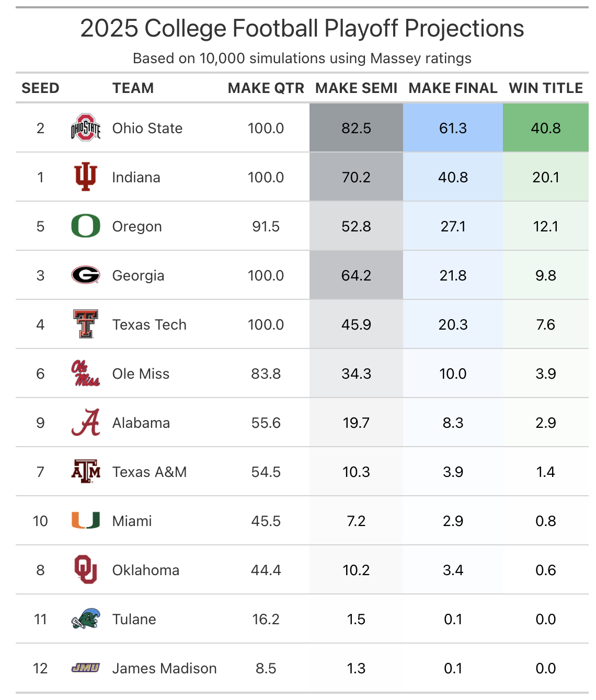The width and height of the screenshot is (596, 700).
Task: Click Ohio State's blue 61.3 final cell
Action: 453,128
